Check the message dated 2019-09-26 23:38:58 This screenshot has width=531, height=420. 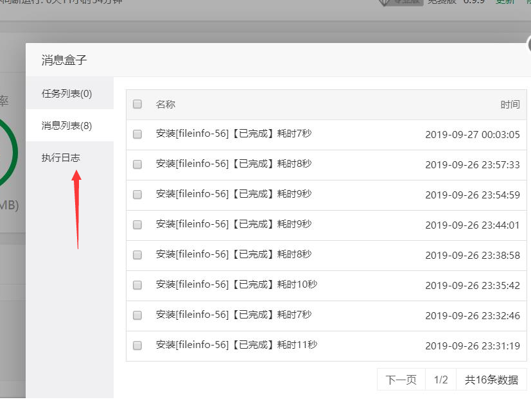(137, 255)
